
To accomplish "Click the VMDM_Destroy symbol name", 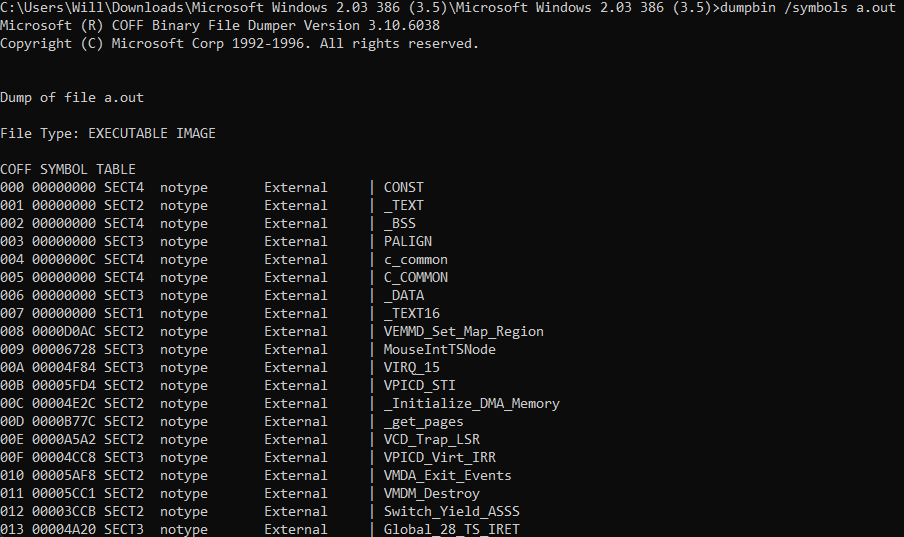I will (x=431, y=493).
